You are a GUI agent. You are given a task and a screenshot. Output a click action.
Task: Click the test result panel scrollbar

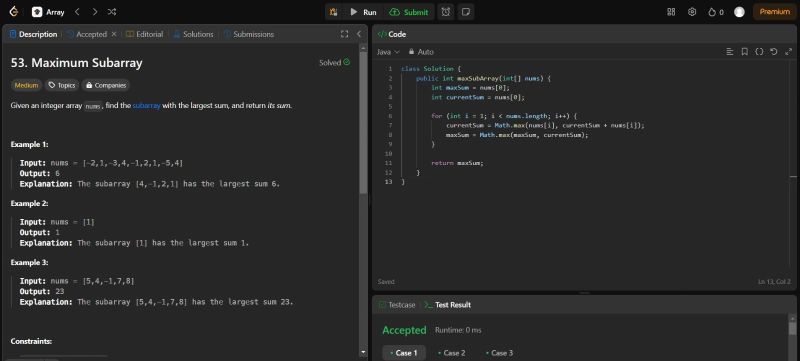click(792, 329)
